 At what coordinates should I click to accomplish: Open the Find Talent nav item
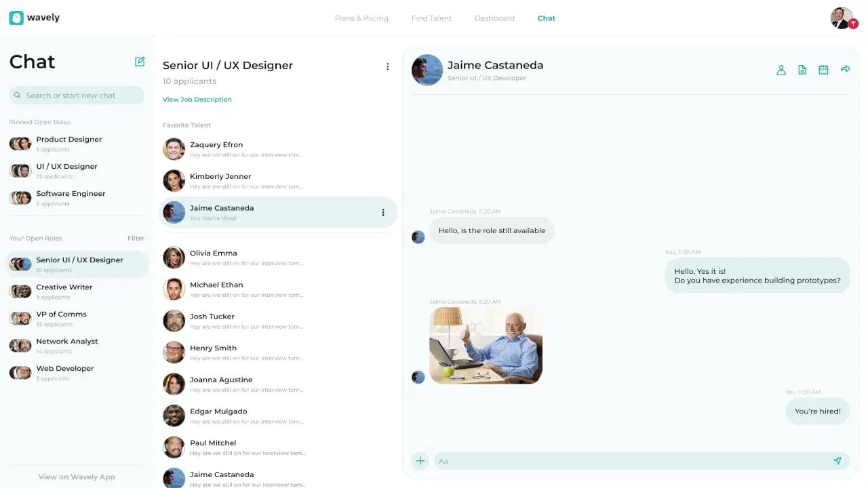[431, 18]
